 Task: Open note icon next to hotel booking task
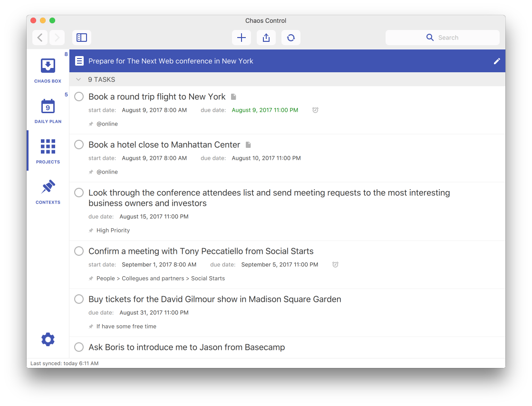(x=248, y=145)
